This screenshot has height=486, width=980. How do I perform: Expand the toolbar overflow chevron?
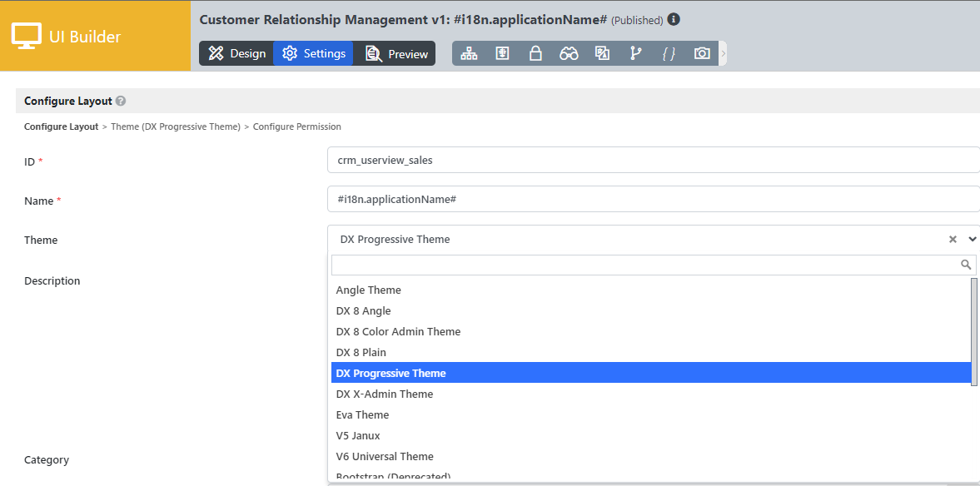pyautogui.click(x=723, y=53)
